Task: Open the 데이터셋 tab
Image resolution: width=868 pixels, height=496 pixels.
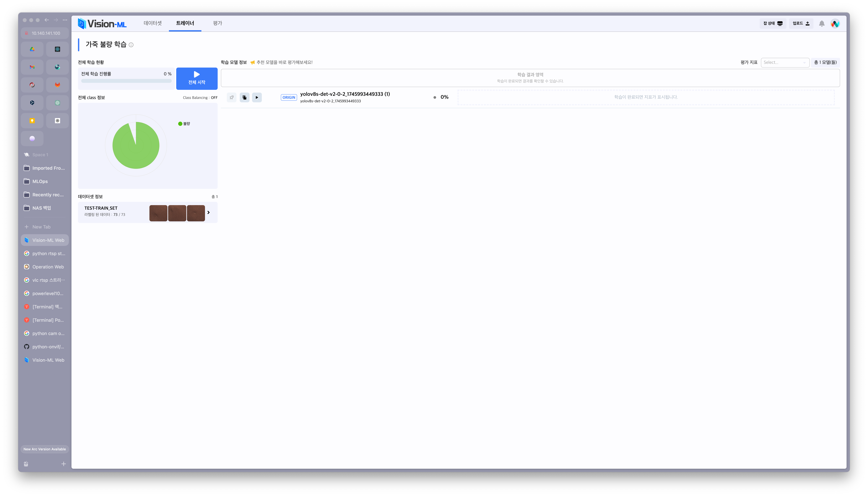Action: pyautogui.click(x=153, y=23)
